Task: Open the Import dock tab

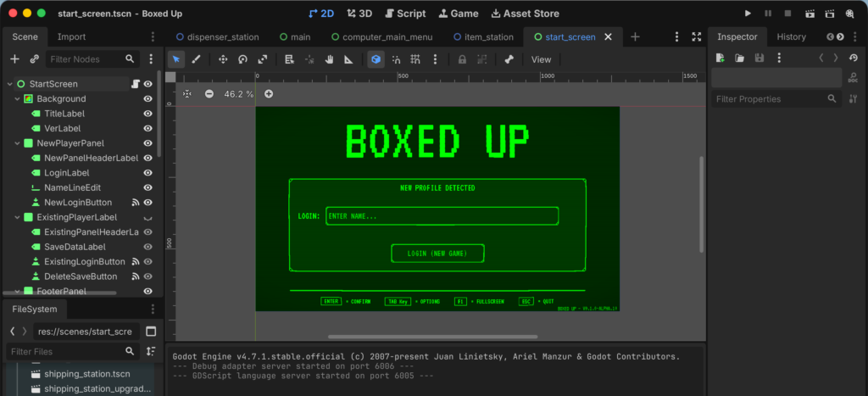Action: point(71,36)
